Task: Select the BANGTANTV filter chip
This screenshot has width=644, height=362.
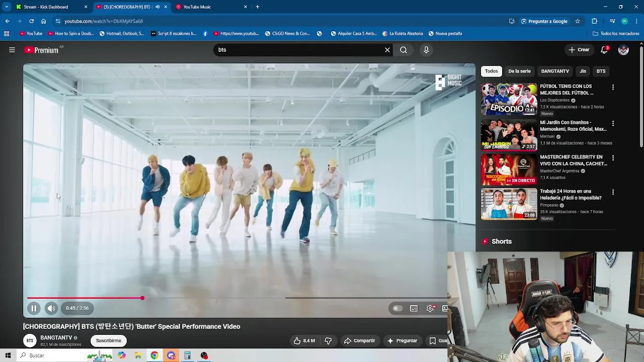Action: [x=555, y=71]
